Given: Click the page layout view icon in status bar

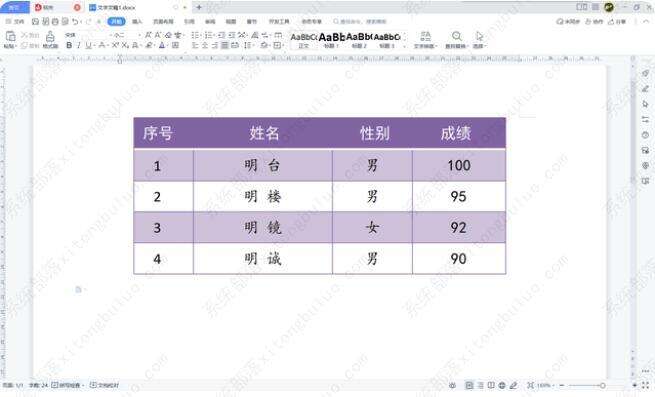Looking at the screenshot, I should pos(469,385).
